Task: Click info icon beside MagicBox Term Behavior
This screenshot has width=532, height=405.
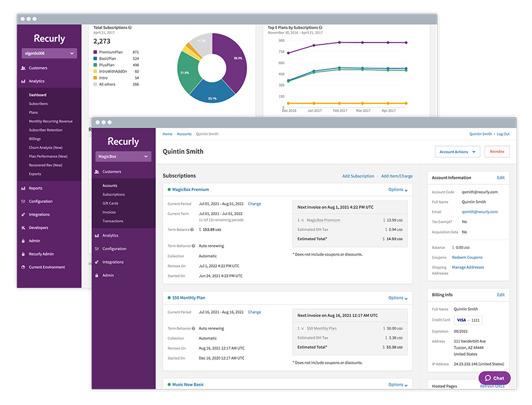Action: tap(193, 246)
